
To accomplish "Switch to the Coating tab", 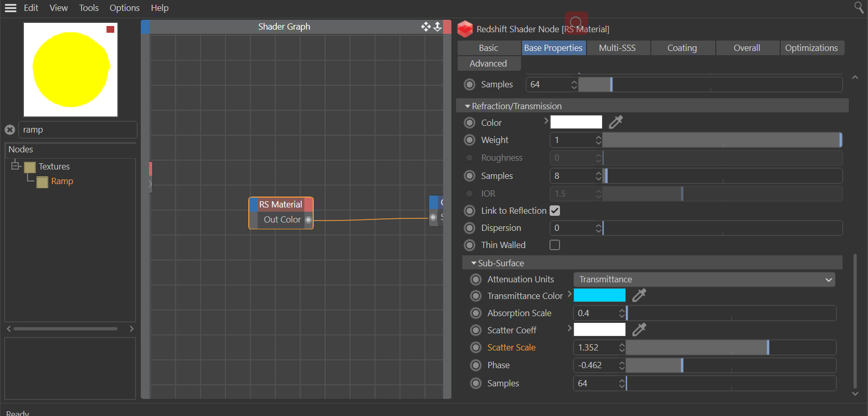I will point(682,48).
